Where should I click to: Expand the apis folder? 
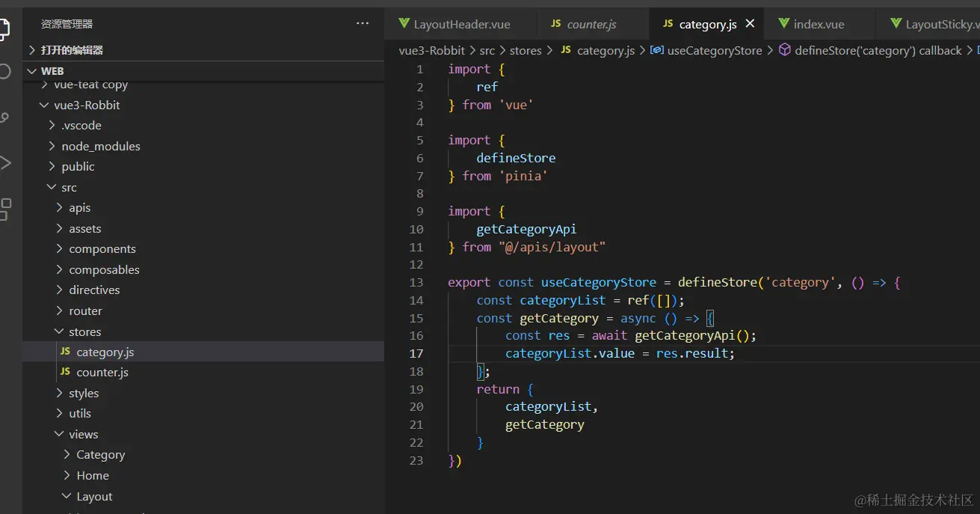[x=79, y=208]
